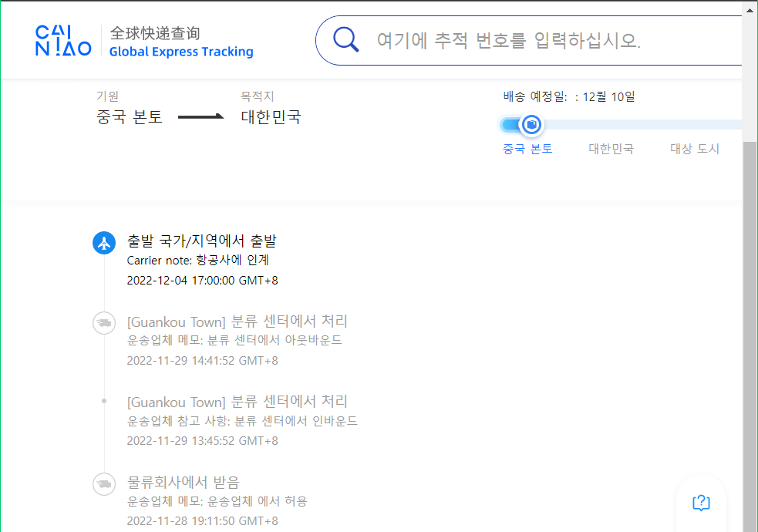Click the origin 중국 본토 text
This screenshot has width=758, height=532.
click(129, 117)
